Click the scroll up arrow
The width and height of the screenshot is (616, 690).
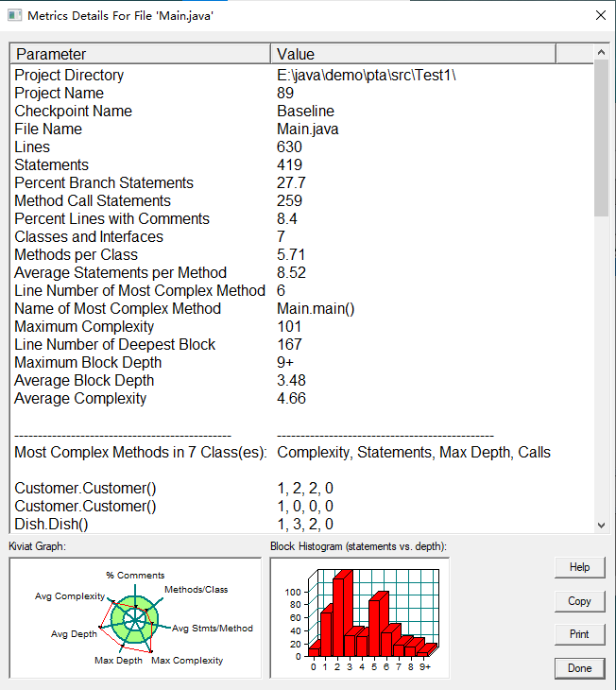click(x=601, y=52)
